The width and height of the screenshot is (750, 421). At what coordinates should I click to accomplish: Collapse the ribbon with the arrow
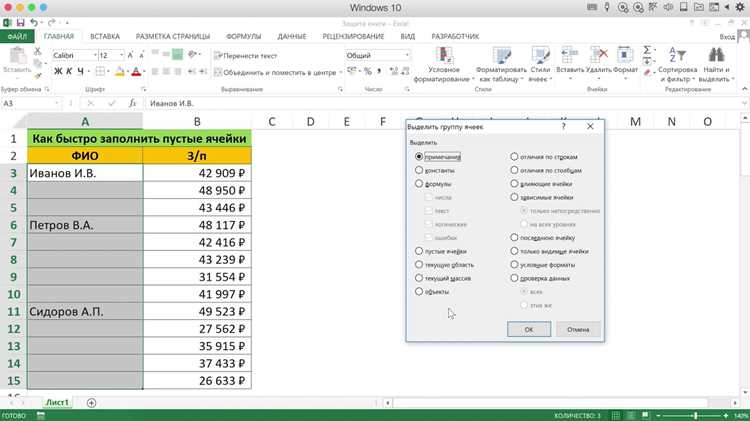(744, 89)
